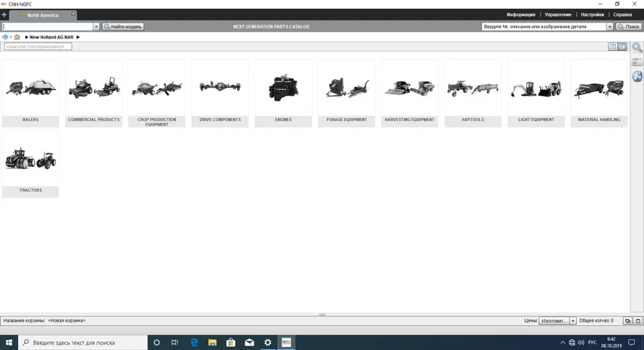Screen dimensions: 644x350
Task: Click the magnifier icon in right sidebar
Action: tap(637, 48)
